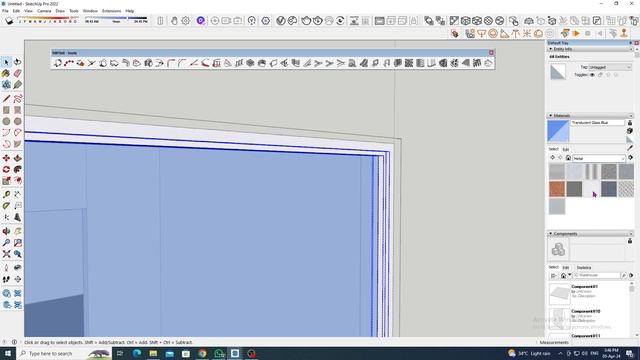This screenshot has height=360, width=640.
Task: Click the Translucent Glass Blue preview swatch
Action: [x=558, y=131]
